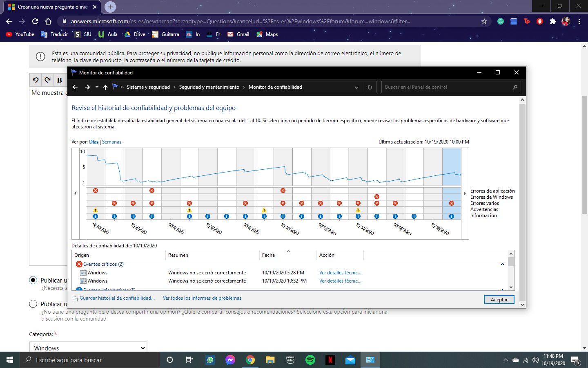Show hidden system tray icons

tap(506, 360)
